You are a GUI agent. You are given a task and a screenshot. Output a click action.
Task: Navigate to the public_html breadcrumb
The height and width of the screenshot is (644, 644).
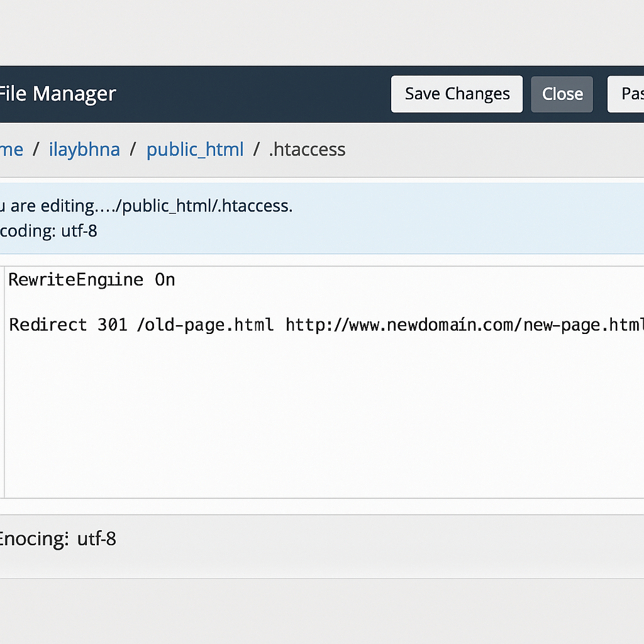[x=195, y=150]
